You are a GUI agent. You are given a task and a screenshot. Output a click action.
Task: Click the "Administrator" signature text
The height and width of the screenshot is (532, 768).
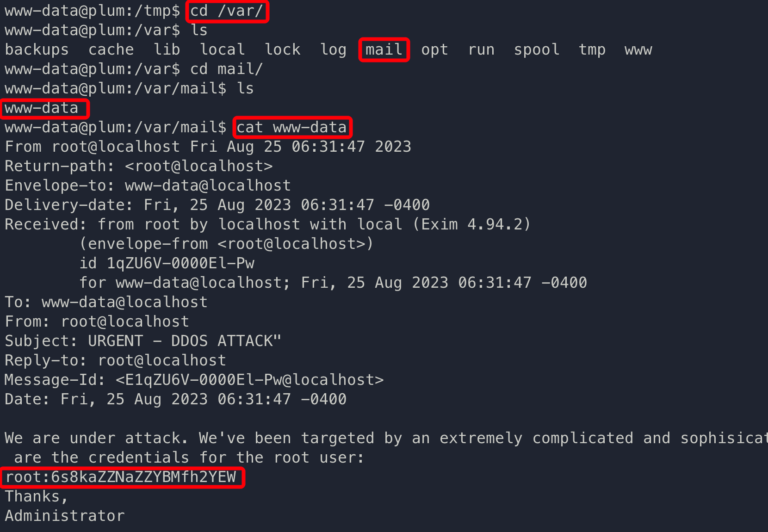coord(65,516)
